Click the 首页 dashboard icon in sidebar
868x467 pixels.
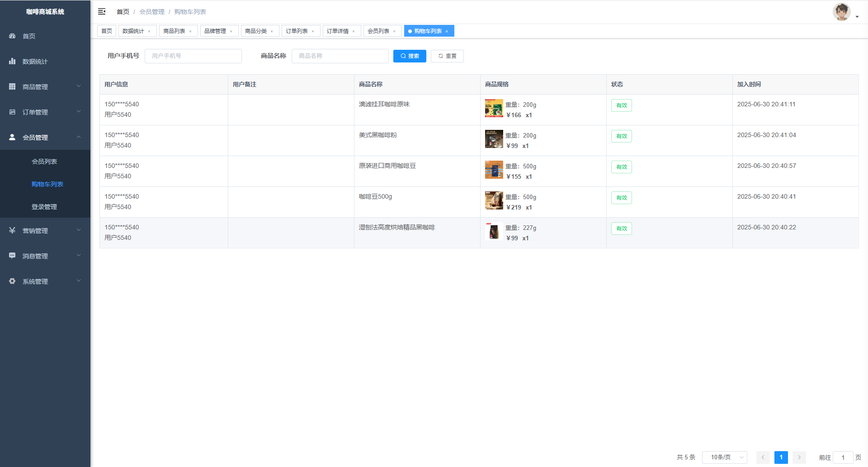pos(12,36)
